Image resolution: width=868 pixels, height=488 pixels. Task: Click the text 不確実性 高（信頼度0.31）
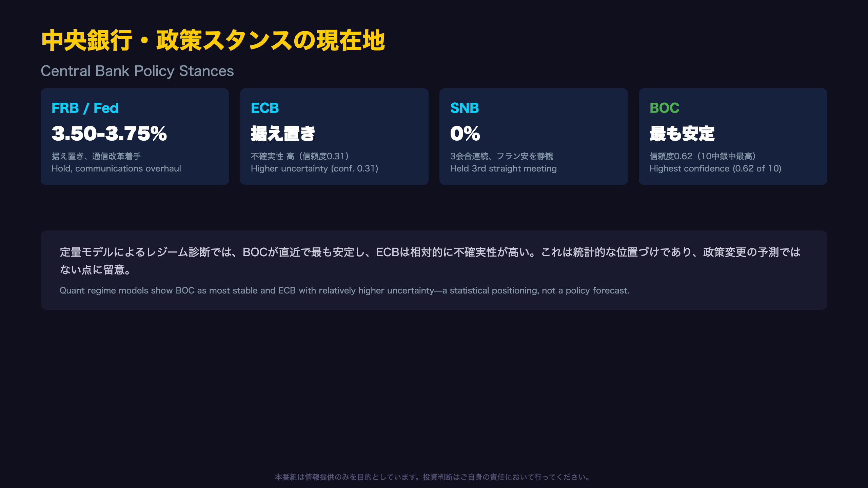[x=300, y=156]
